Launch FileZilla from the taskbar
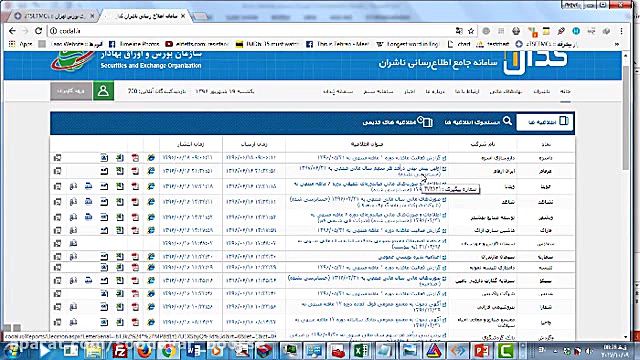640x360 pixels. 120,351
